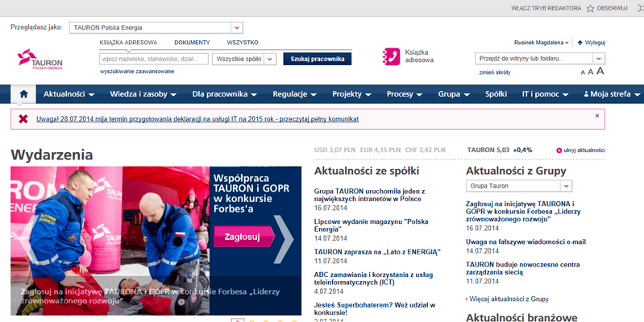Click Więcej aktualności z Grupy link
Image resolution: width=644 pixels, height=322 pixels.
tap(509, 299)
